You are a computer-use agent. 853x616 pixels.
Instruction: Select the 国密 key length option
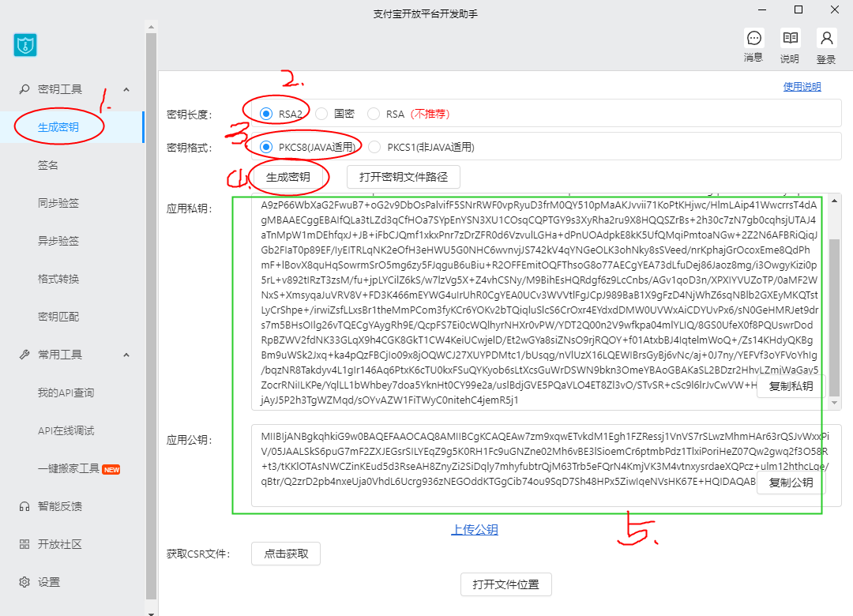tap(321, 114)
